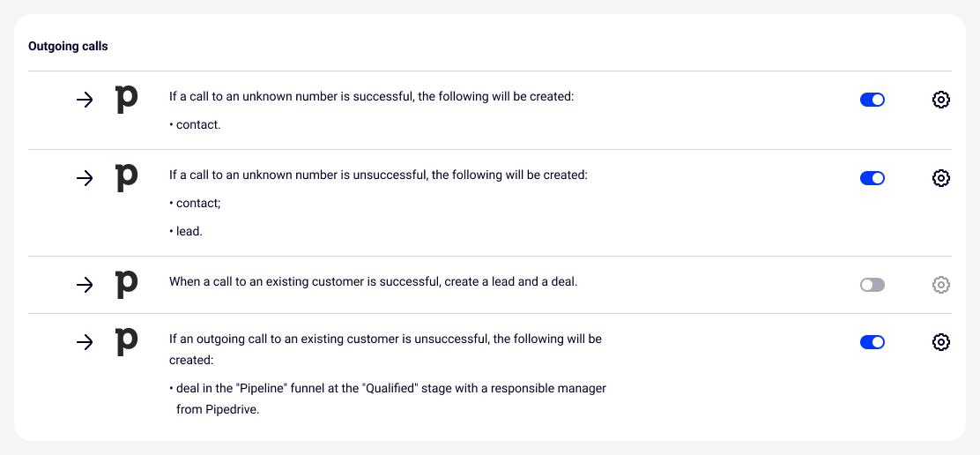Click the 'create a lead and a deal' description
This screenshot has height=455, width=980.
pos(373,282)
